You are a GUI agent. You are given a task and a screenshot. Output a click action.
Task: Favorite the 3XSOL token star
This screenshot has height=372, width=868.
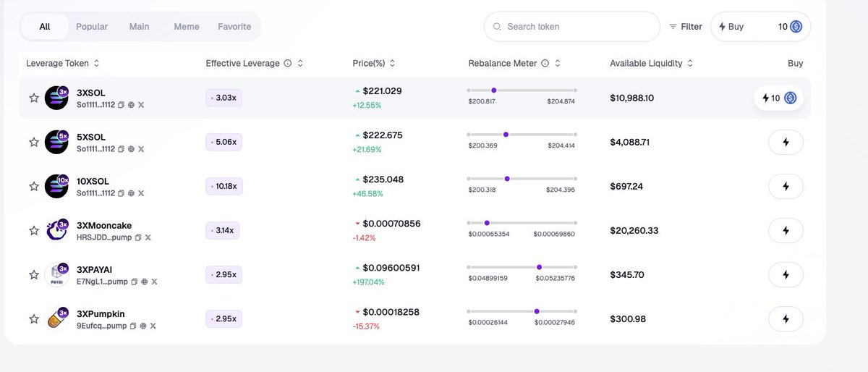[x=33, y=98]
